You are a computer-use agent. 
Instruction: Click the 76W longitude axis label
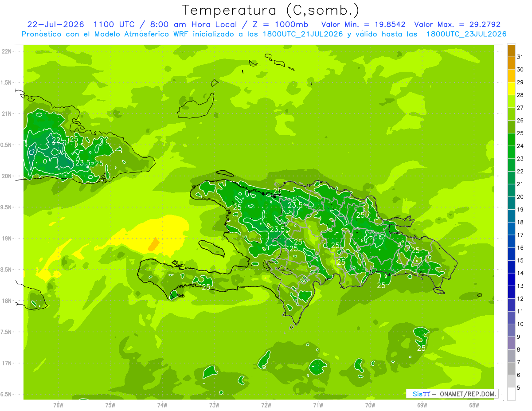[58, 405]
